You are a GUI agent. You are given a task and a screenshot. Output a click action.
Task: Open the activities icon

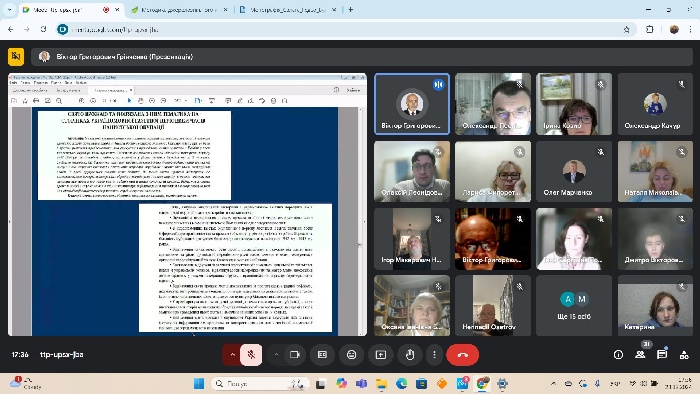(x=683, y=355)
